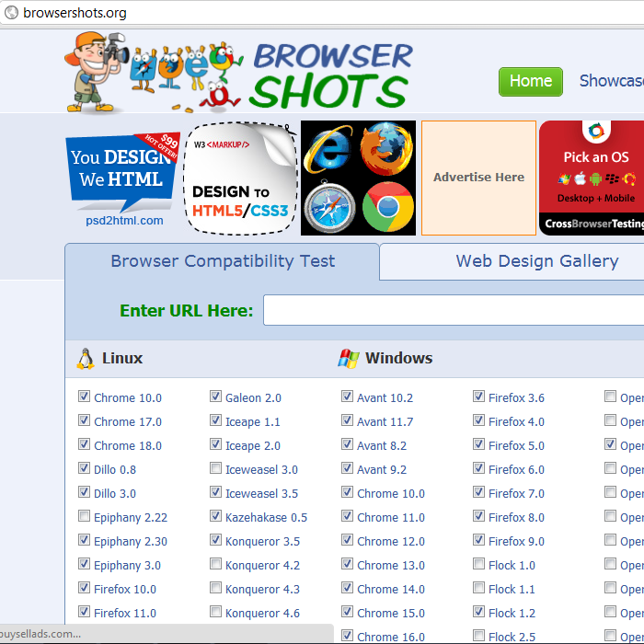This screenshot has width=644, height=644.
Task: Click the Home navigation button
Action: coord(530,82)
